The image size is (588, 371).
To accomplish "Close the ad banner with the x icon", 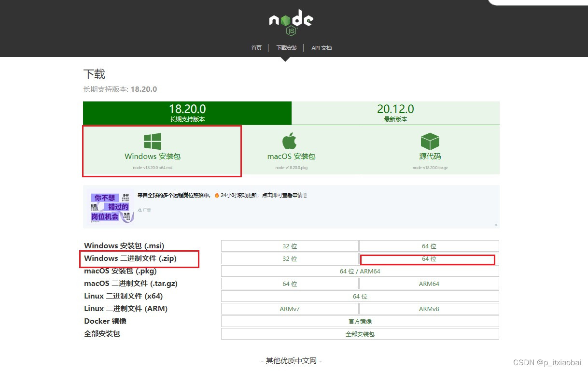I will click(x=496, y=225).
